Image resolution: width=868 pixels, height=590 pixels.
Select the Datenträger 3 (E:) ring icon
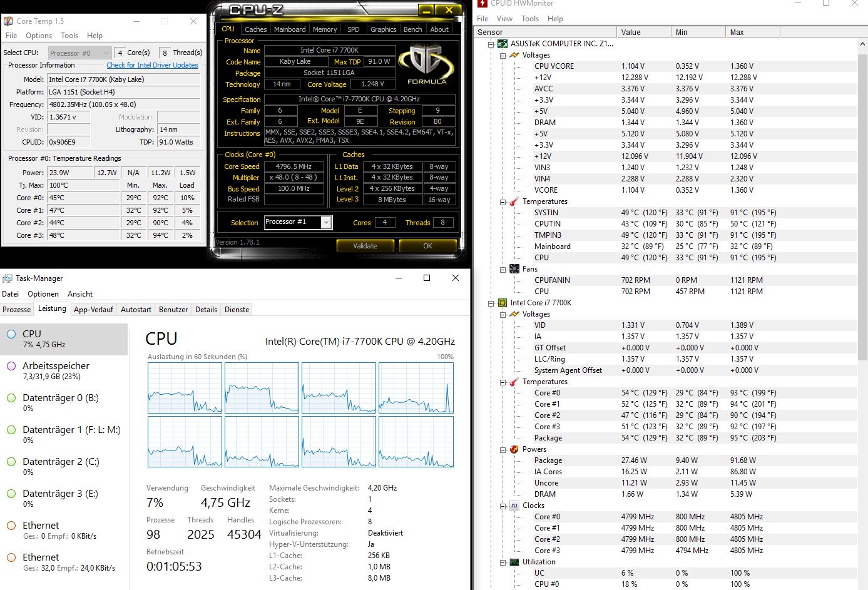point(11,494)
